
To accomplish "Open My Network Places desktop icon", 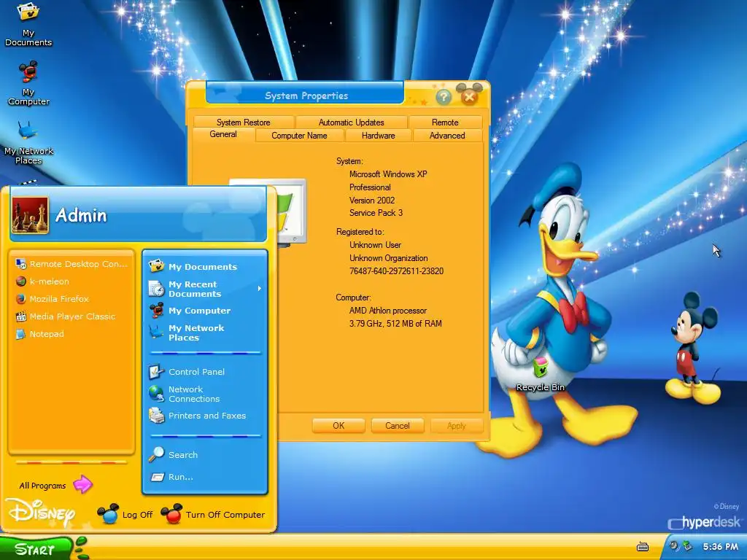I will pyautogui.click(x=28, y=142).
